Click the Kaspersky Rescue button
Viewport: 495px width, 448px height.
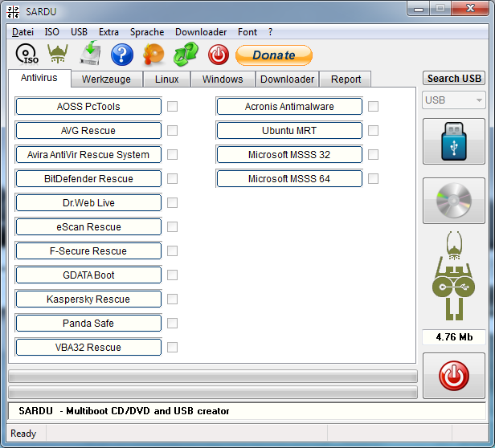point(88,299)
